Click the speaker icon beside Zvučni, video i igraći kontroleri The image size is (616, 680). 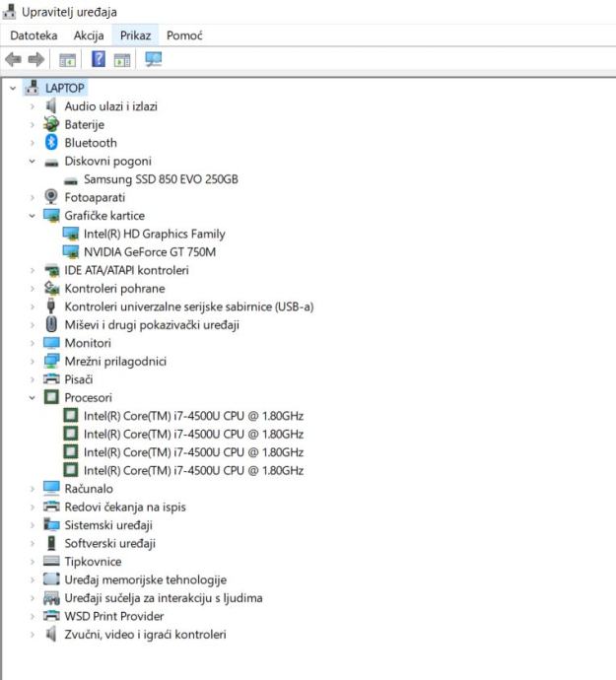(x=51, y=634)
